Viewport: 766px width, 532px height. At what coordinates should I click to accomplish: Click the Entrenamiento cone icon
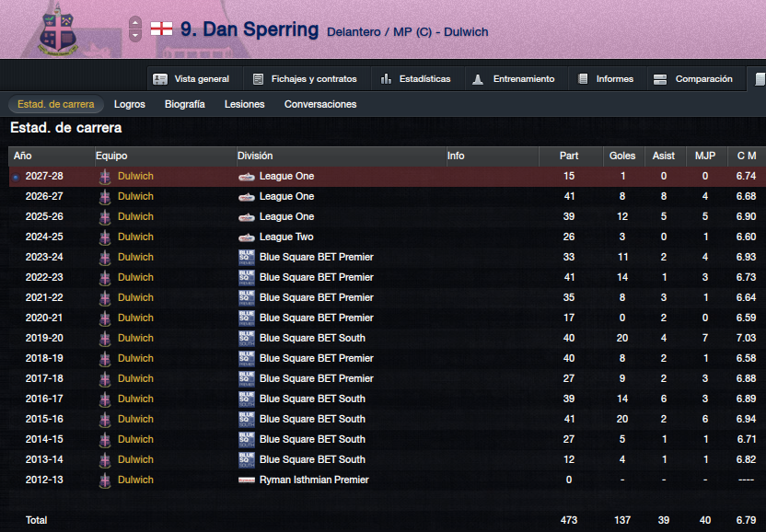click(x=478, y=79)
